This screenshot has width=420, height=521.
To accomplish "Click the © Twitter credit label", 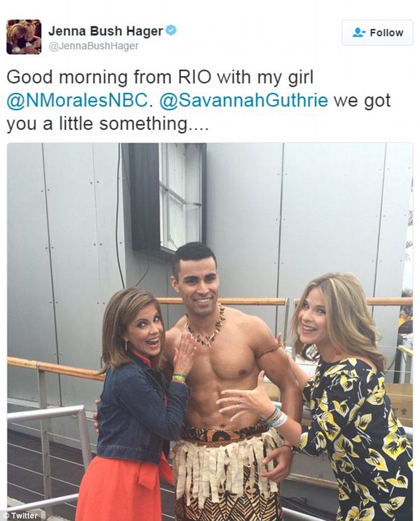I will [x=20, y=516].
